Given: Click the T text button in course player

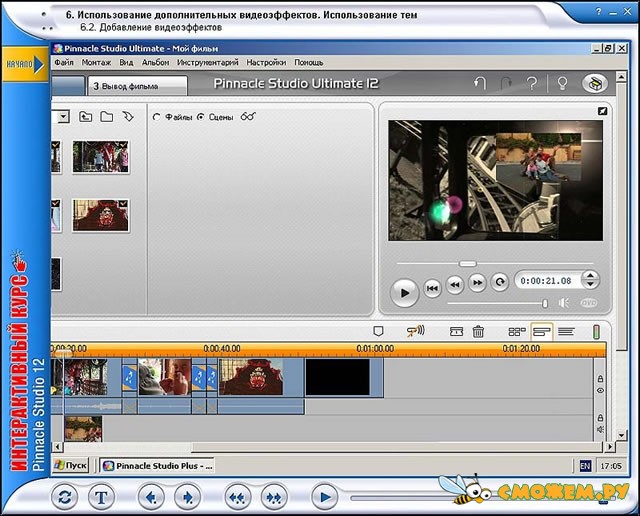Looking at the screenshot, I should [x=101, y=497].
